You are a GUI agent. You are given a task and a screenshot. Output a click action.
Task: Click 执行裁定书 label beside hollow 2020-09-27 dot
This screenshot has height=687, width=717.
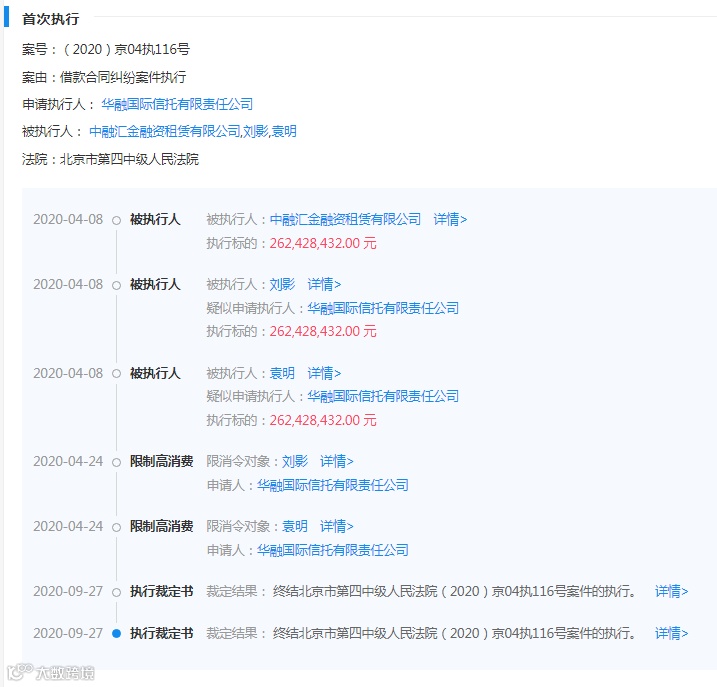[x=161, y=591]
